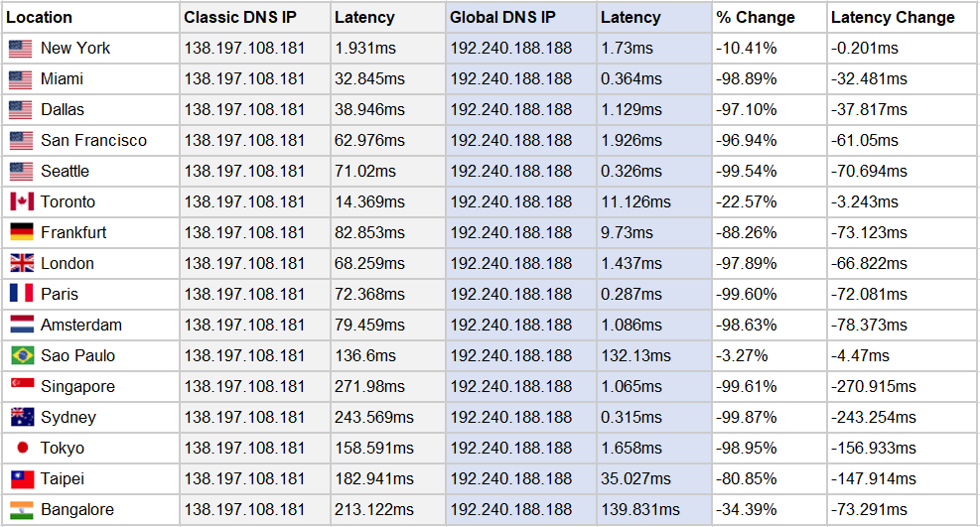Click the Global DNS IP column header
Screen dimensions: 980x527
pos(509,17)
